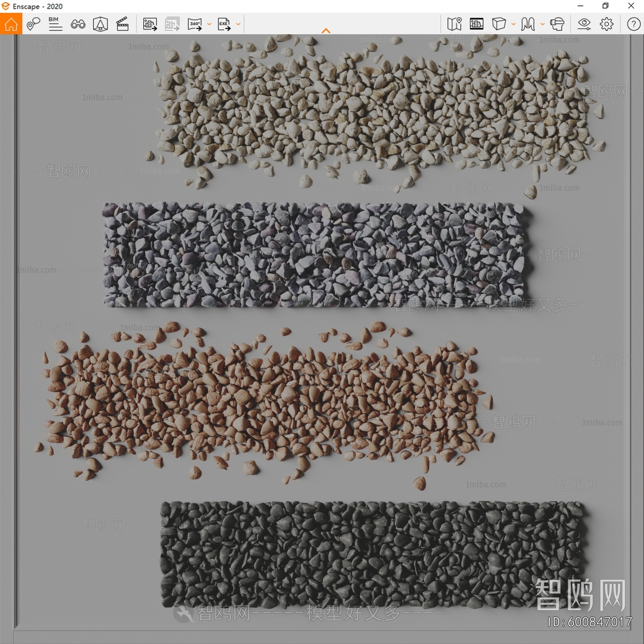
Task: Minimize the Enscape window
Action: pyautogui.click(x=580, y=6)
